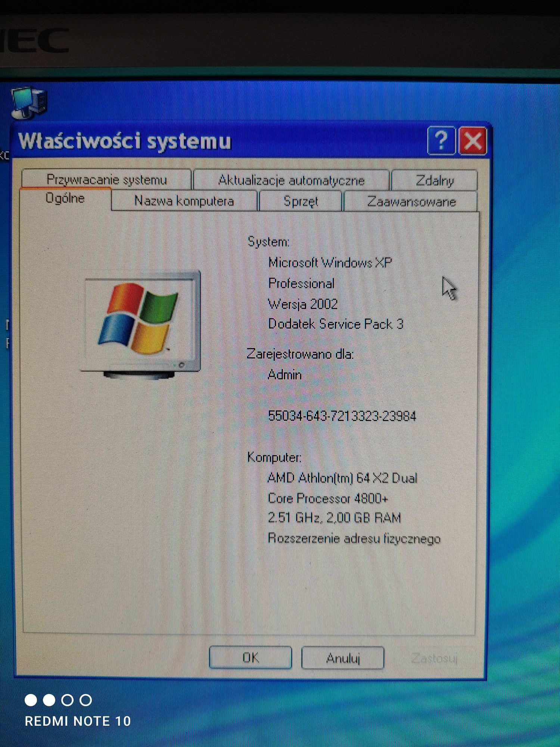Click the Professional edition text
Screen dimensions: 560x747
tap(301, 283)
